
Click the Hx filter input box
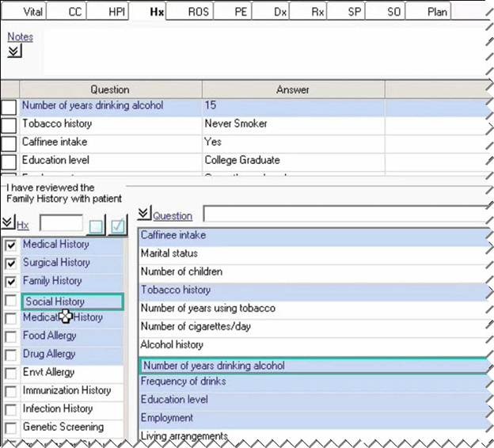click(61, 226)
